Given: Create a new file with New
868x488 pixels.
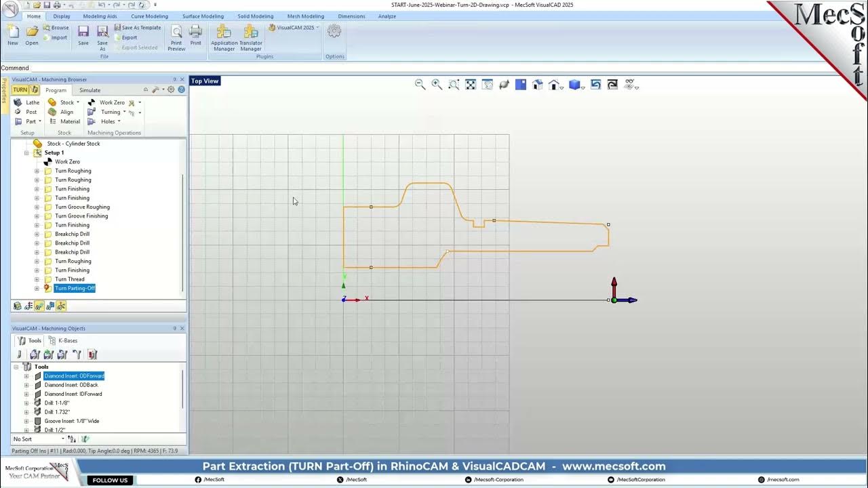Looking at the screenshot, I should pos(13,35).
